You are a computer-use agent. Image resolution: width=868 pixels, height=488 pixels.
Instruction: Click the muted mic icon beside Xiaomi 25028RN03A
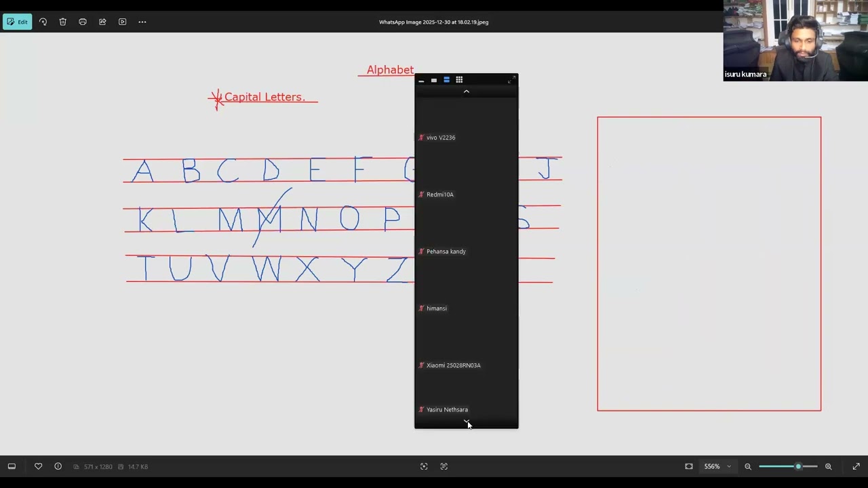tap(421, 365)
